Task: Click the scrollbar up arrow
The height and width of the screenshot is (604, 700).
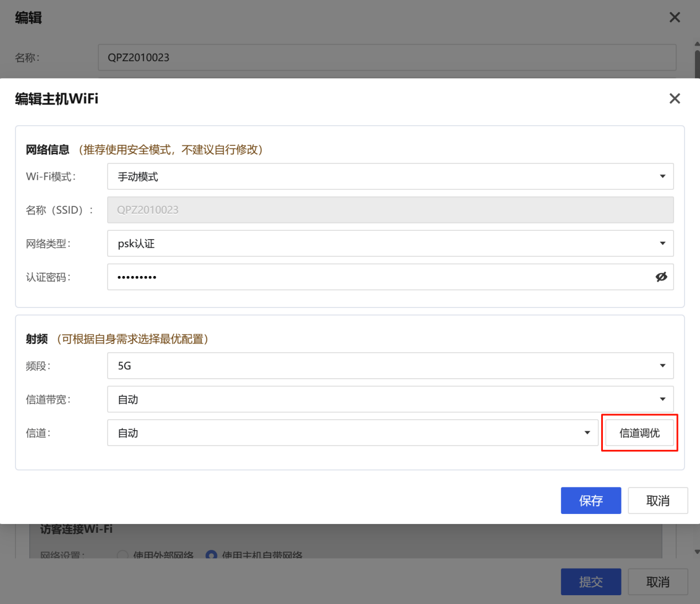Action: tap(697, 44)
